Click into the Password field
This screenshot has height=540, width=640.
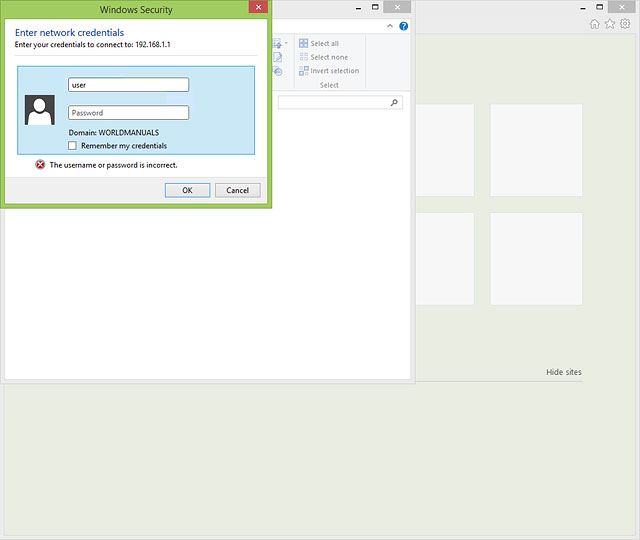(x=129, y=113)
